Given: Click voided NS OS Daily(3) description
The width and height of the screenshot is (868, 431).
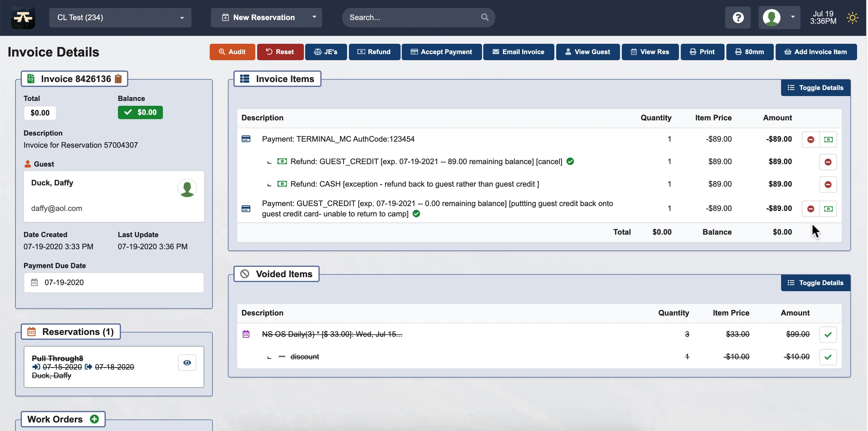Looking at the screenshot, I should pyautogui.click(x=332, y=334).
